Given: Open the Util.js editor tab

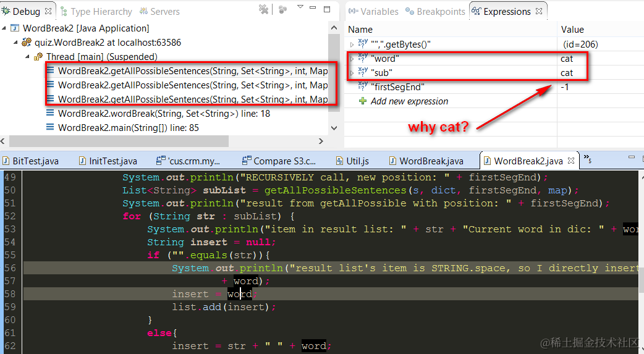Looking at the screenshot, I should [352, 161].
